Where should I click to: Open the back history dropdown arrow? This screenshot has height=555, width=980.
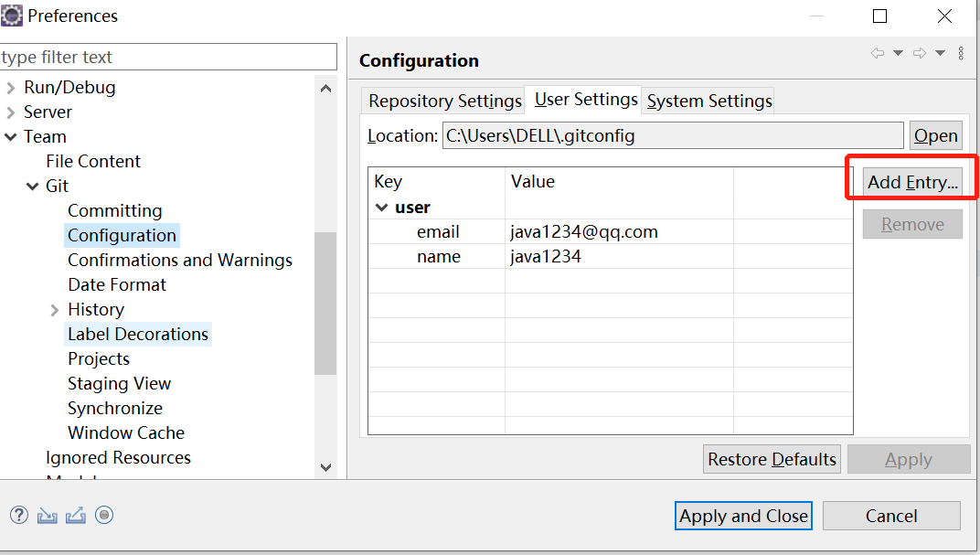click(x=898, y=54)
